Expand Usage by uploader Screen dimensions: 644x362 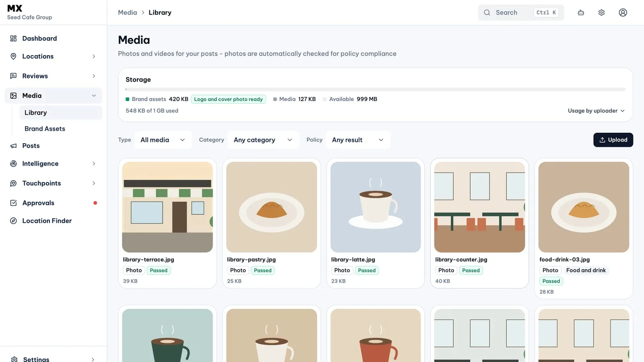click(x=596, y=111)
